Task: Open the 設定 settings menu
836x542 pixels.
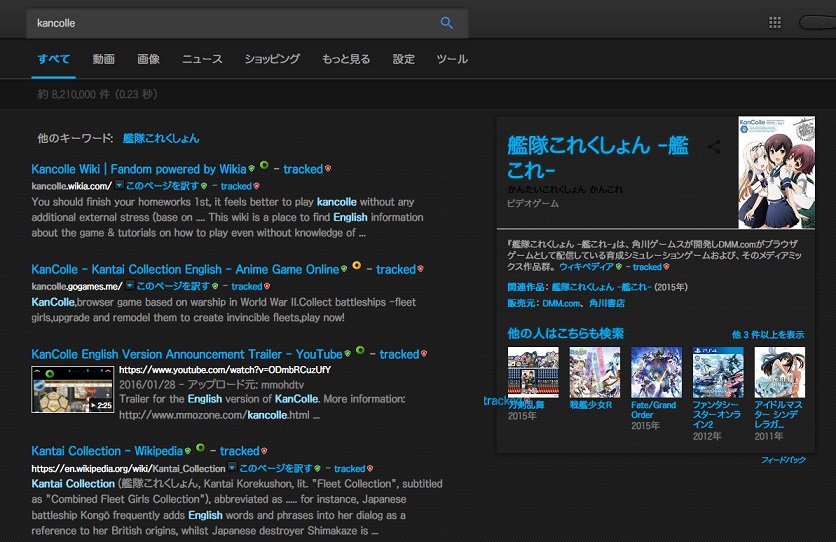Action: pos(404,59)
